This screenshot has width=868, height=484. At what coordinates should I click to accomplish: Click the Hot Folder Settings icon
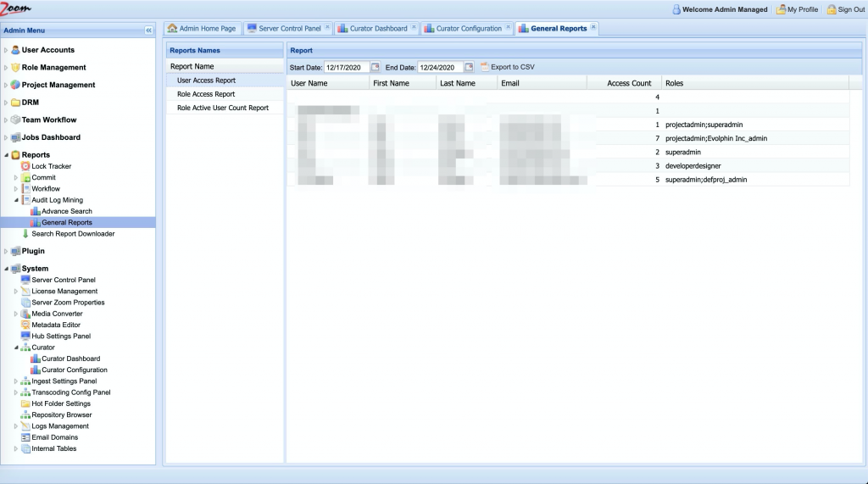click(25, 403)
